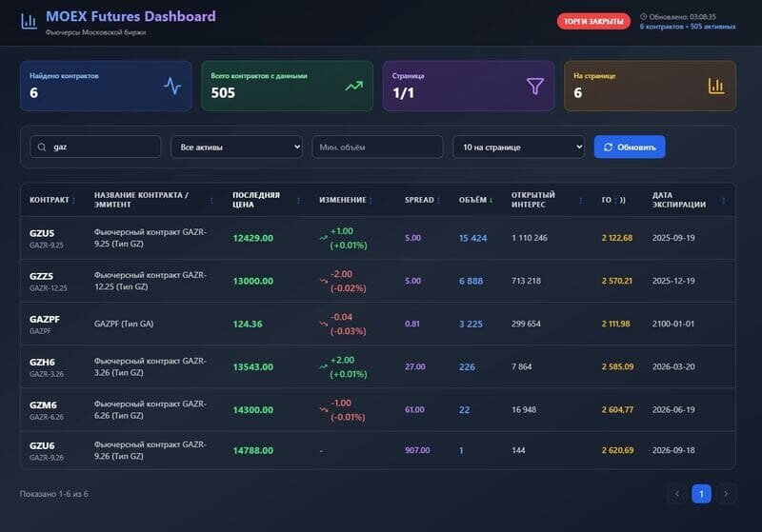Click Показано 1-6 из 6 text
This screenshot has height=532, width=762.
[x=54, y=494]
